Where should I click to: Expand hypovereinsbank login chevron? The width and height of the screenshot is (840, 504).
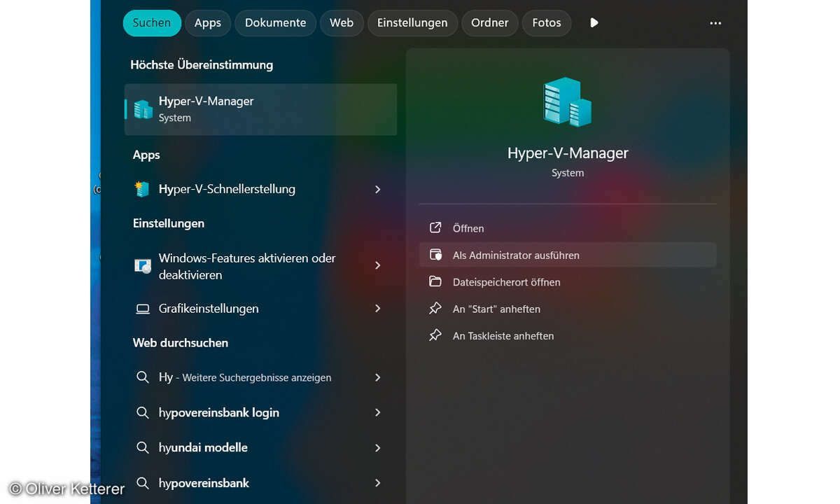378,413
